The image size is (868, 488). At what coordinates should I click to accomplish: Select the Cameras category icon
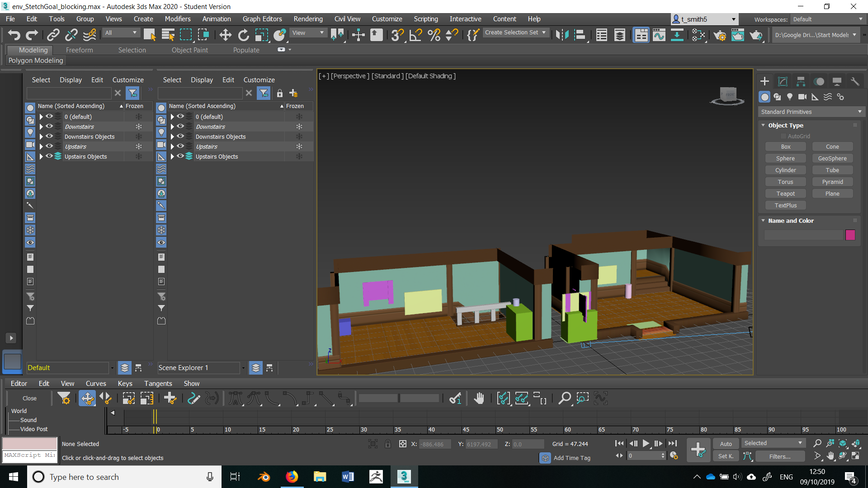point(802,97)
